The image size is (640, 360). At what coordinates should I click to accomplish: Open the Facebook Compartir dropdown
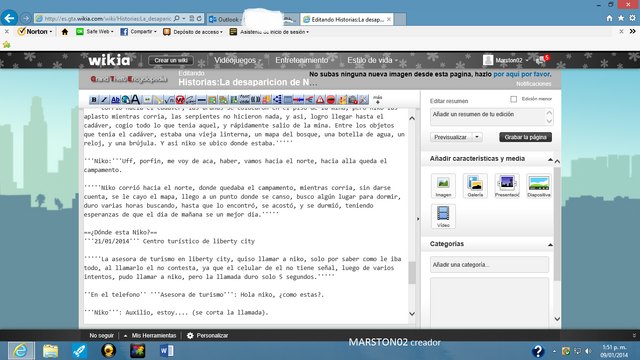point(138,31)
